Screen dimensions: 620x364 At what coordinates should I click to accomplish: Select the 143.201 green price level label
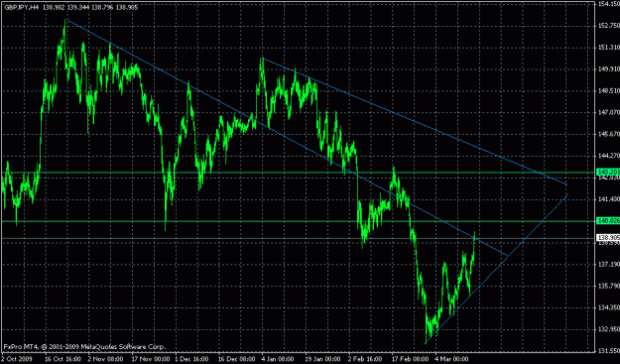608,173
